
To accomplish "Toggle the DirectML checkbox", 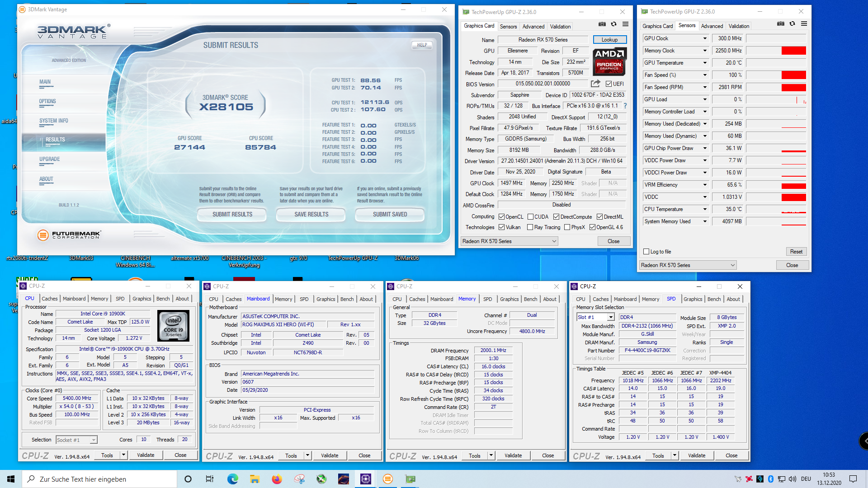I will tap(599, 217).
